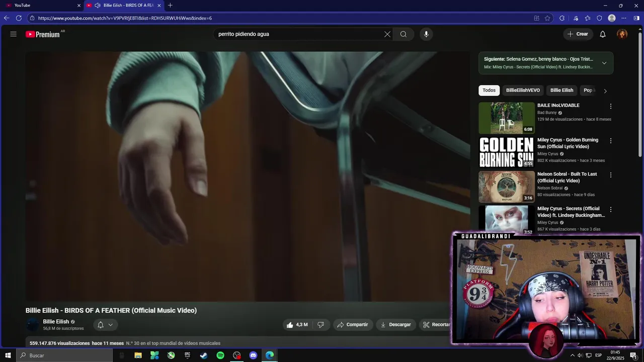
Task: Share the video with Compartir
Action: coord(352,325)
